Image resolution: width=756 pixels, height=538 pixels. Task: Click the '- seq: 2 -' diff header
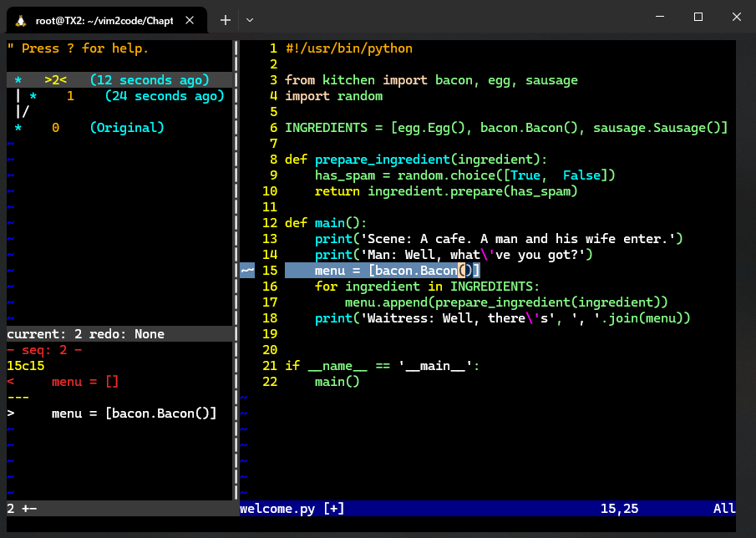click(44, 350)
